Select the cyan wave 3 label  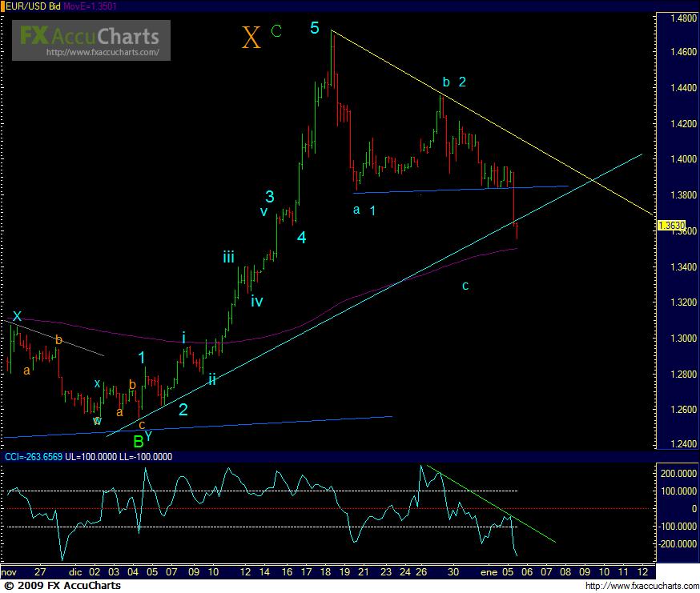pos(270,196)
